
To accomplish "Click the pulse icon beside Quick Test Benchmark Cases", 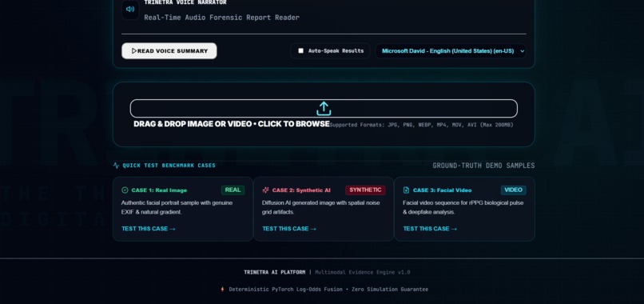I will pyautogui.click(x=116, y=166).
